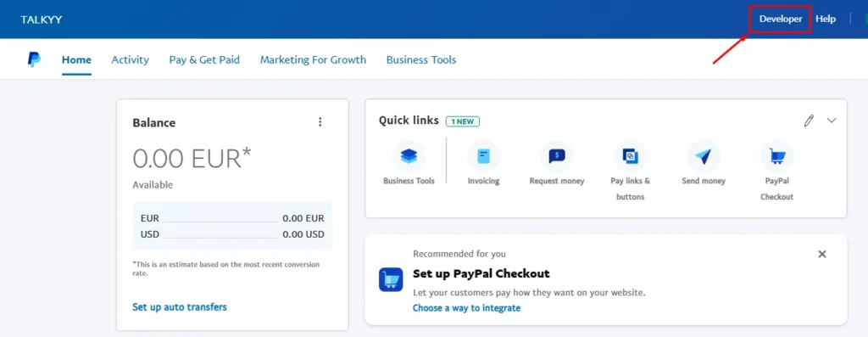
Task: Click the cart icon beside Set up PayPal Checkout
Action: coord(391,279)
